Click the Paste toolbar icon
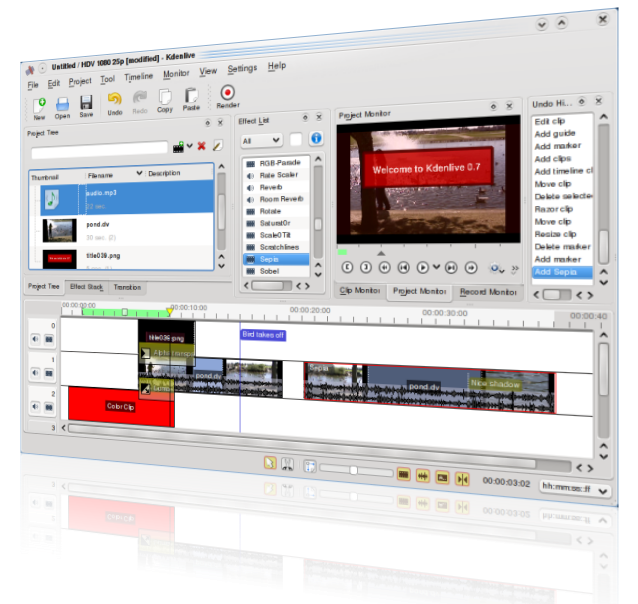The height and width of the screenshot is (604, 638). coord(191,95)
